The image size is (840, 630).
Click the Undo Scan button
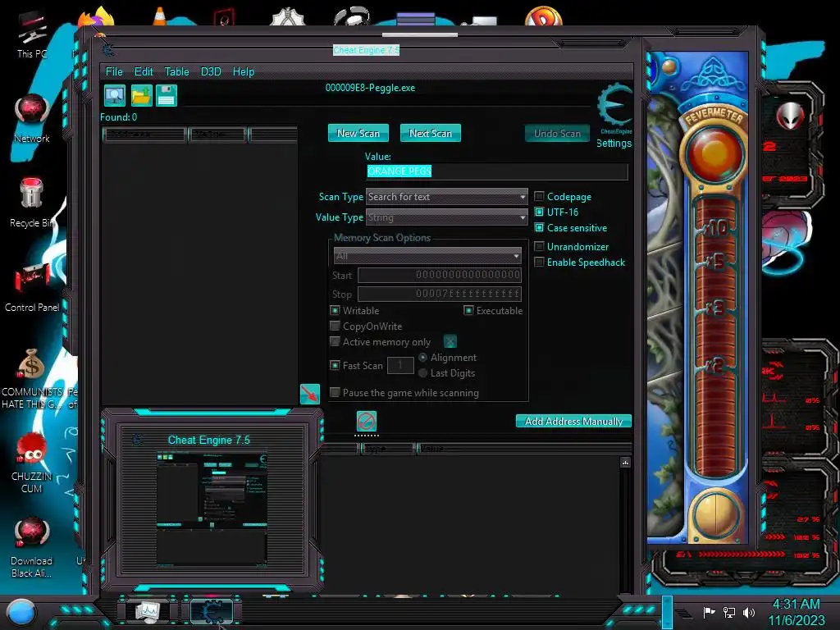click(x=557, y=134)
